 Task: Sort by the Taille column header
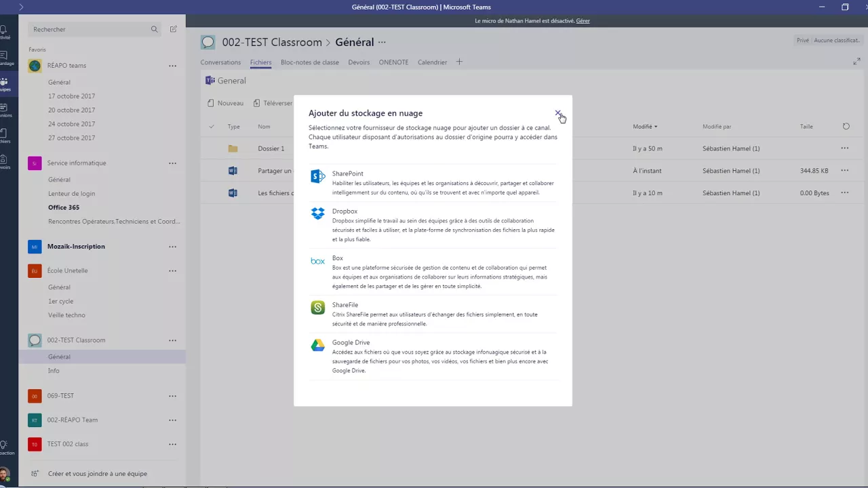tap(806, 127)
